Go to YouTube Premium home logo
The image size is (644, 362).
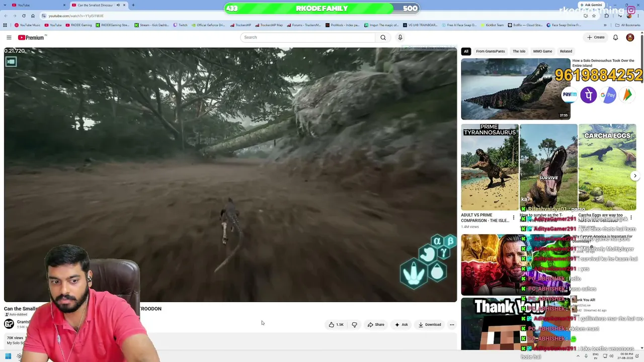[32, 37]
